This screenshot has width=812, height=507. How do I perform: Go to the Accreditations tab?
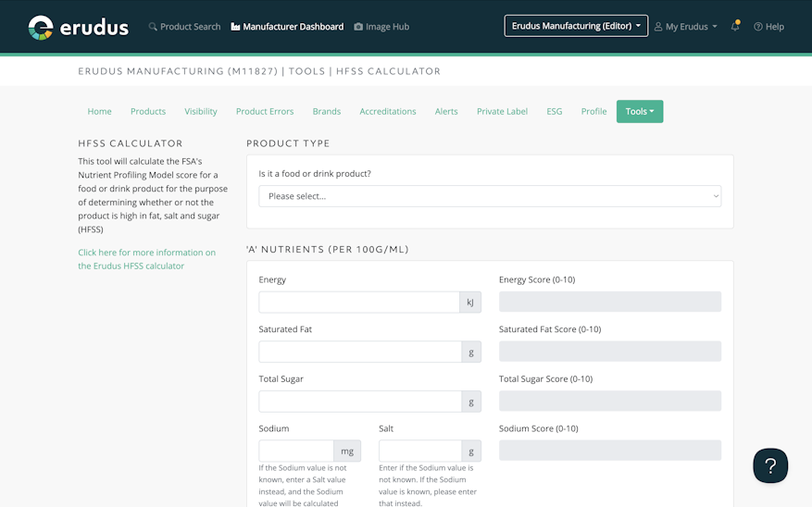(x=388, y=111)
